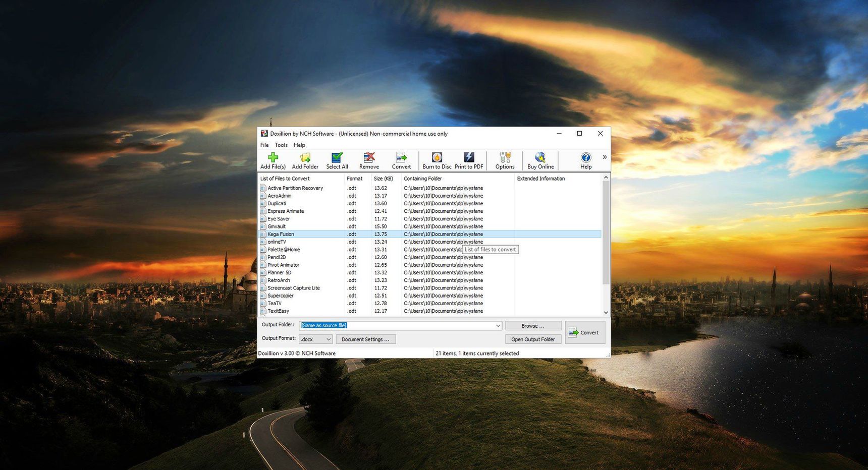Click the Print to PDF icon
Screen dimensions: 868x470
[469, 161]
